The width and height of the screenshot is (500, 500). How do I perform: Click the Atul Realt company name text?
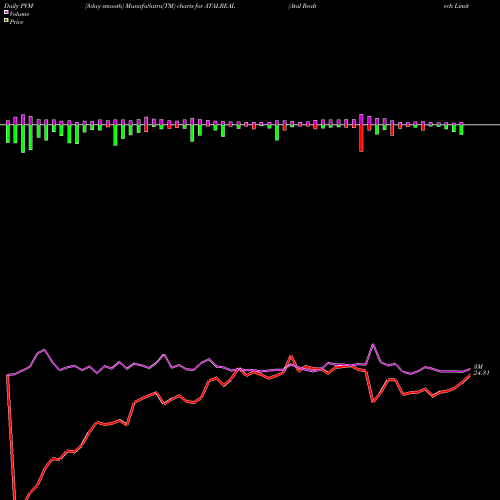tap(302, 6)
